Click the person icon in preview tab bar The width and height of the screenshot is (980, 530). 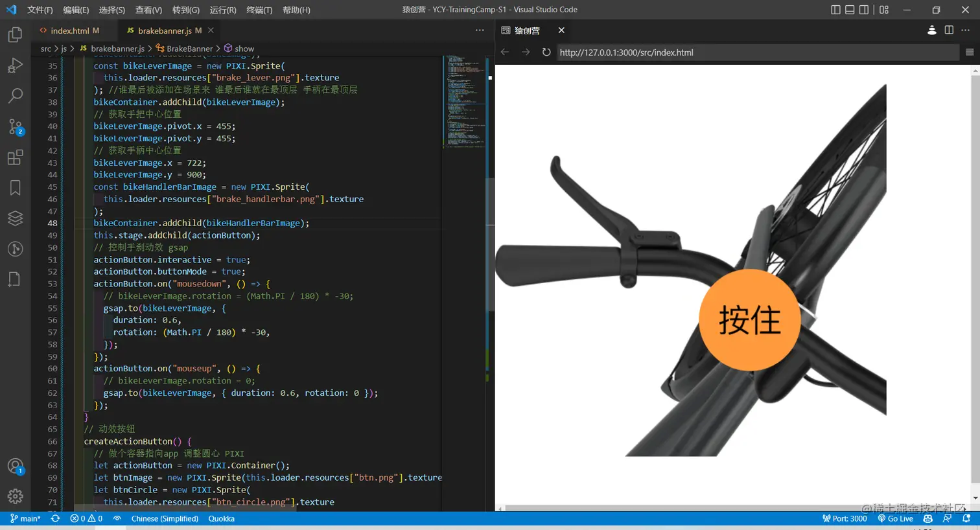pos(932,30)
